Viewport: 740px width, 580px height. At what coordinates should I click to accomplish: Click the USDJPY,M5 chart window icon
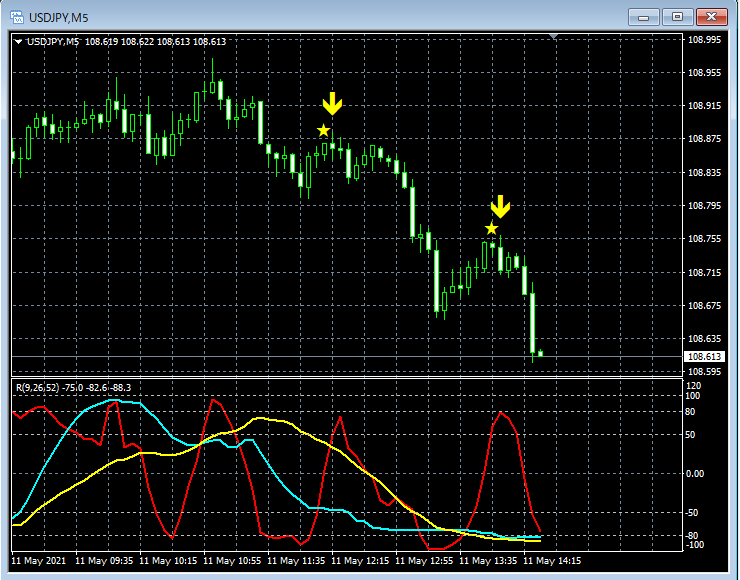17,17
